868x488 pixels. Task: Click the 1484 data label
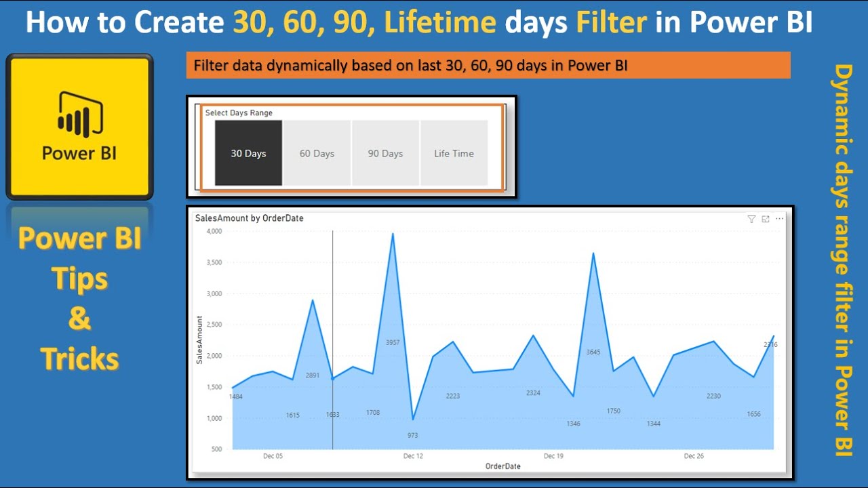coord(236,396)
